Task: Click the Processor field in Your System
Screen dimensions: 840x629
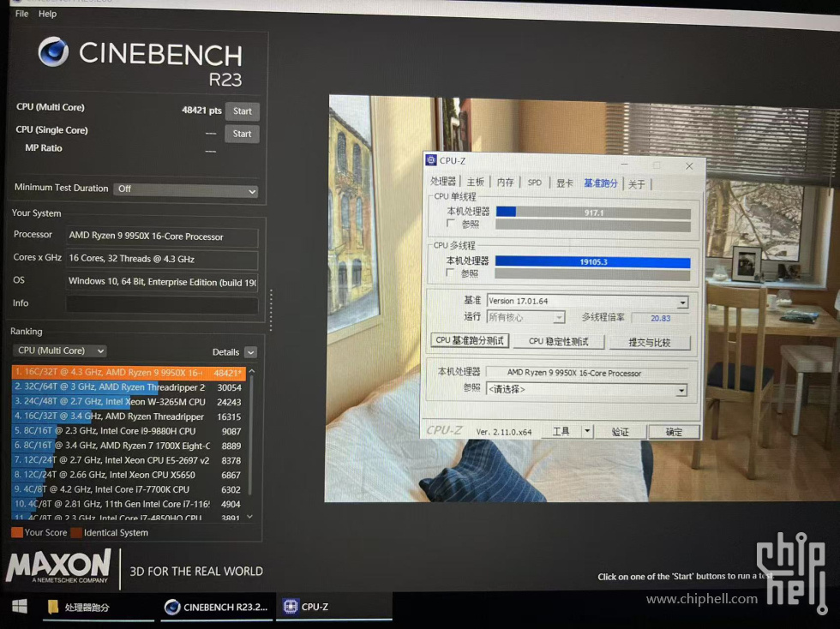Action: click(162, 237)
